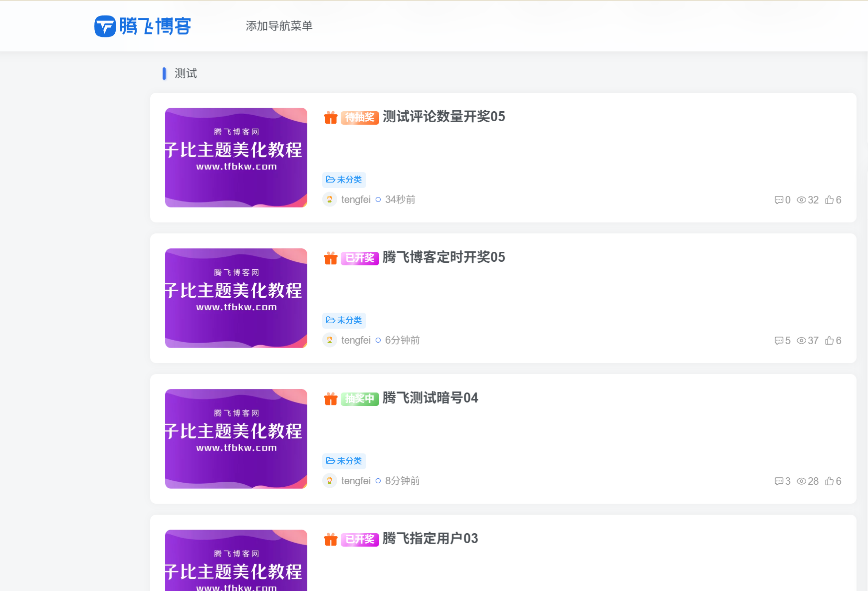The width and height of the screenshot is (868, 591).
Task: Click the 添加导航菜单 menu item
Action: 279,25
